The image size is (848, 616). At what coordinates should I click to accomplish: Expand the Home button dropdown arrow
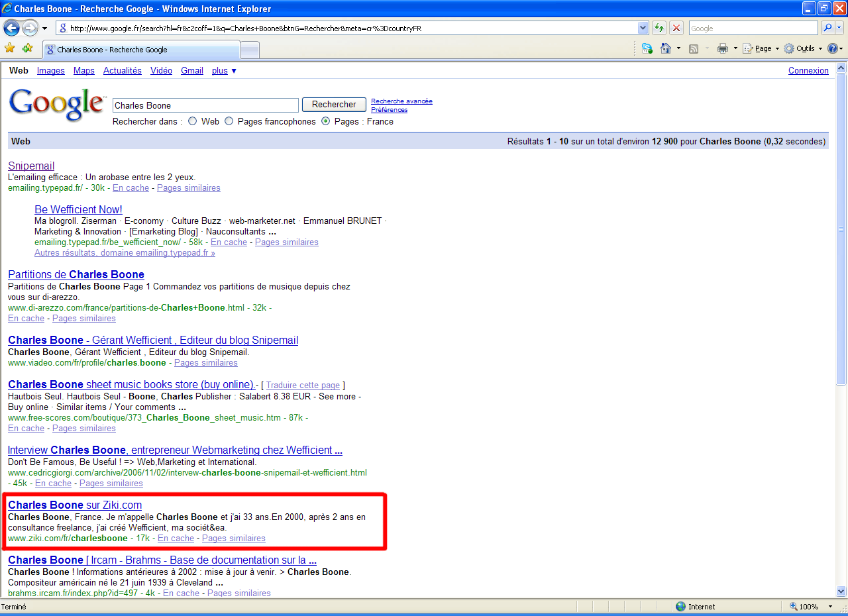[678, 48]
